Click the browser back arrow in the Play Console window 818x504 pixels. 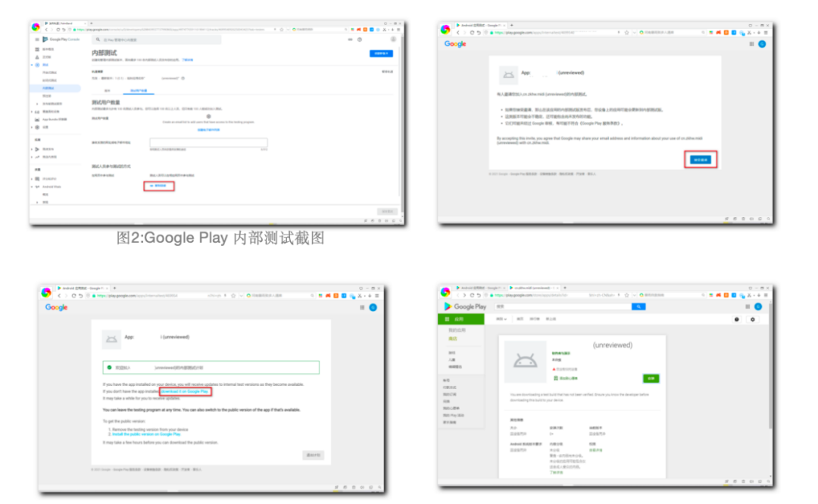[46, 30]
